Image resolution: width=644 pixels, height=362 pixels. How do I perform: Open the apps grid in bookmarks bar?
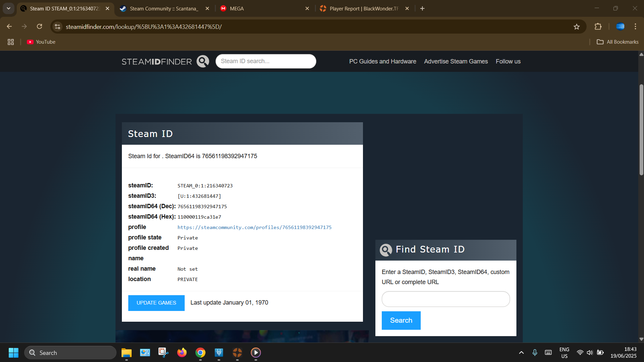point(11,42)
